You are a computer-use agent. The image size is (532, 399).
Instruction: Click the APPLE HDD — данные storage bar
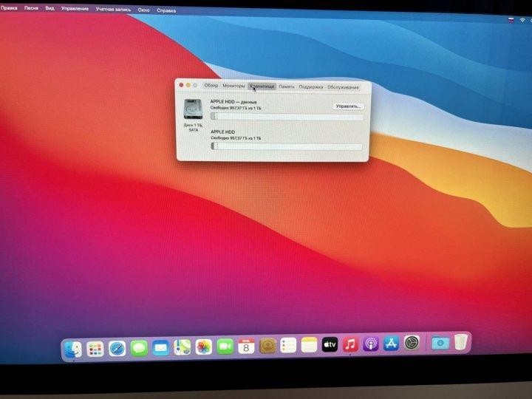[287, 117]
